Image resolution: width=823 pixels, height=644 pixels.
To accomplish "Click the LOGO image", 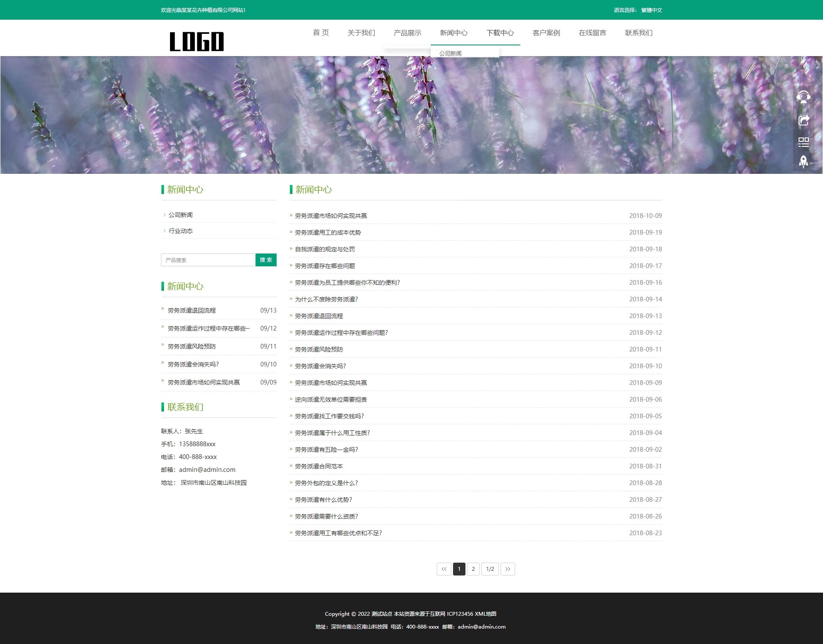I will (197, 42).
